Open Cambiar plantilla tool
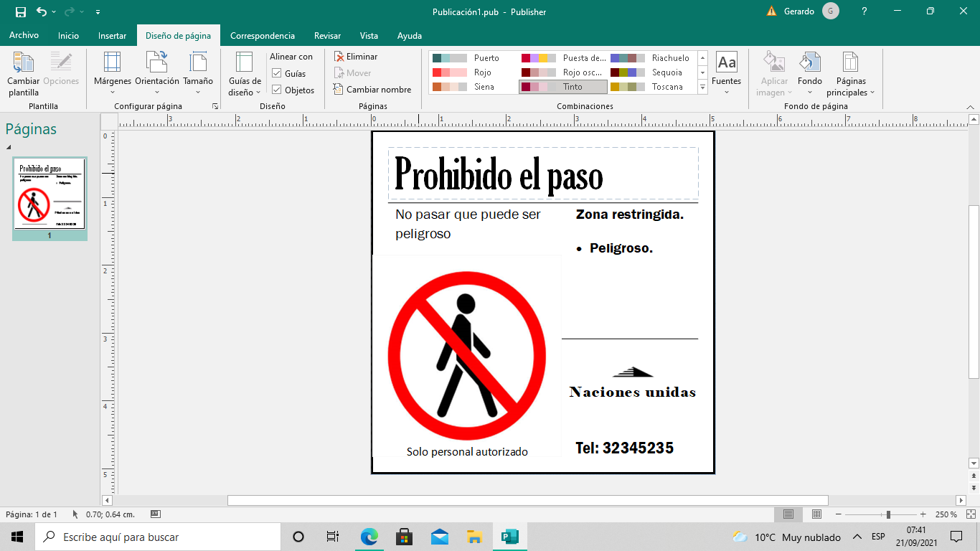This screenshot has width=980, height=551. pyautogui.click(x=24, y=74)
